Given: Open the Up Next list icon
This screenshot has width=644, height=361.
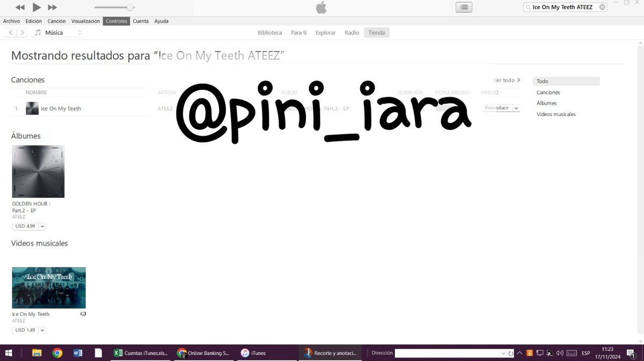Looking at the screenshot, I should [x=464, y=8].
